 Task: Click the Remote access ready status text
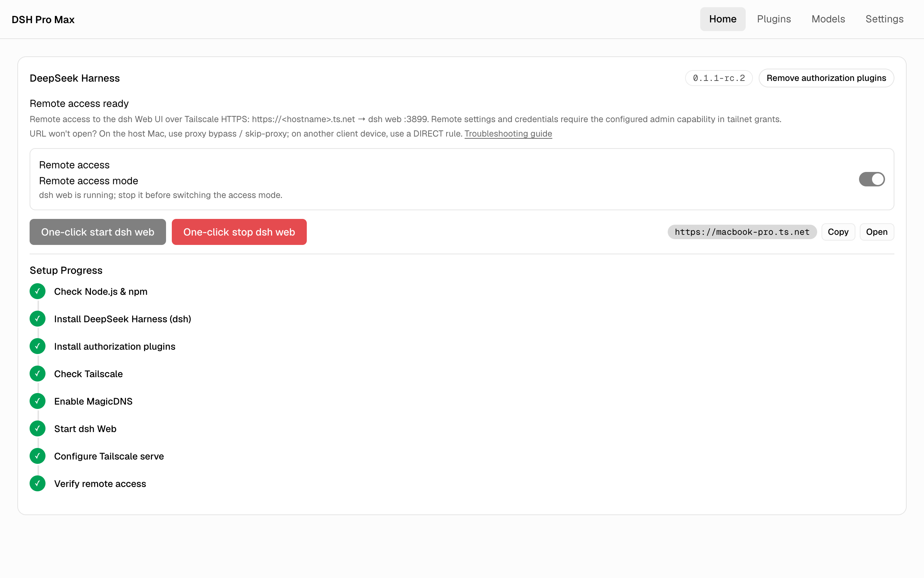point(79,104)
